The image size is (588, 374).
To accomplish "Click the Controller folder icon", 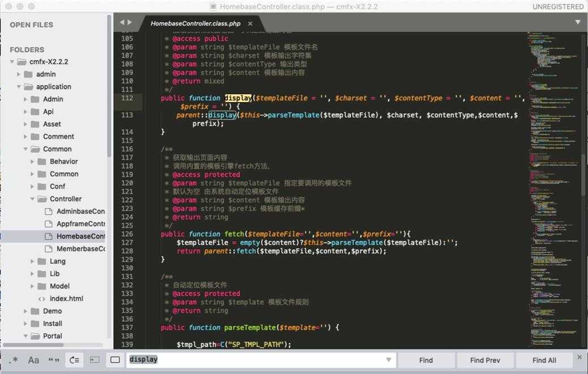I will pyautogui.click(x=42, y=199).
